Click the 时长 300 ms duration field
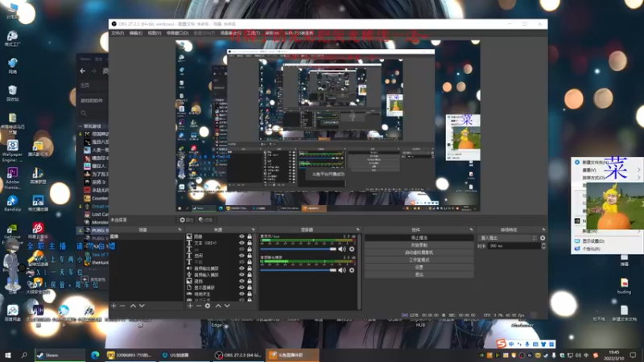 [x=514, y=246]
